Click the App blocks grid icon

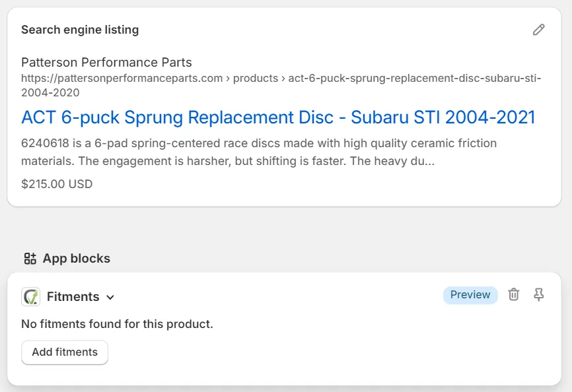[x=30, y=258]
